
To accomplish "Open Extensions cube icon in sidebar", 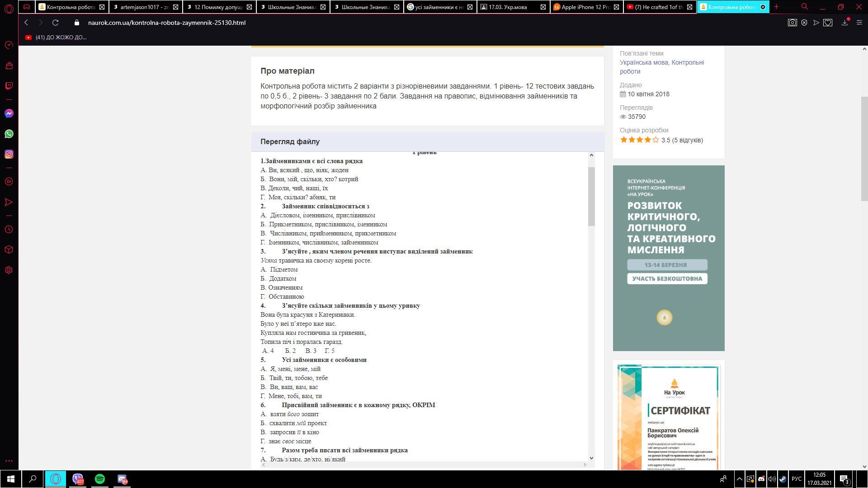I will click(x=9, y=250).
